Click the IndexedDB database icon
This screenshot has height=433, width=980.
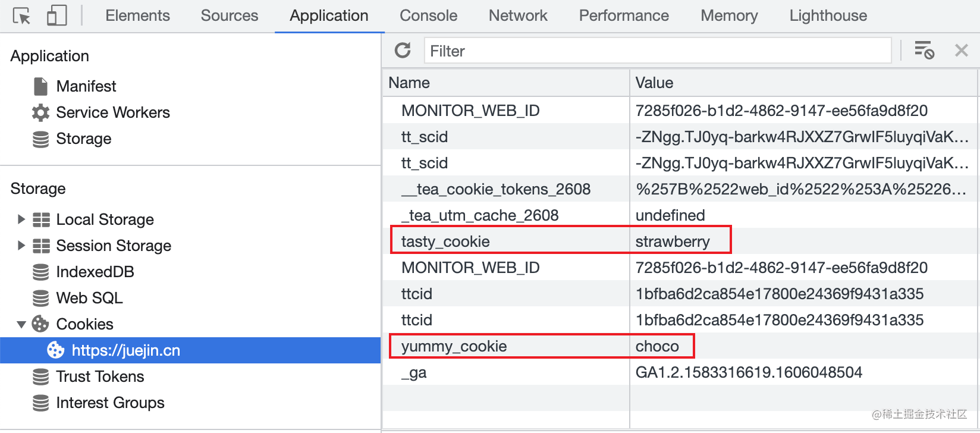click(x=40, y=272)
